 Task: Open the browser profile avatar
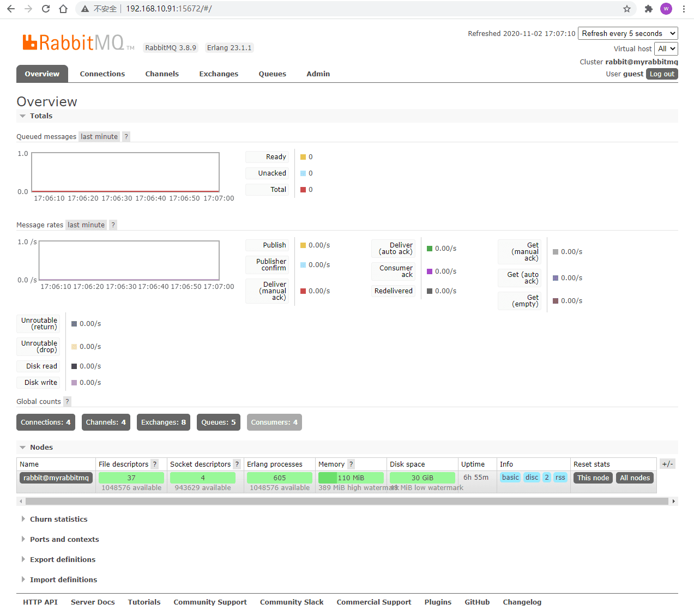[x=666, y=9]
